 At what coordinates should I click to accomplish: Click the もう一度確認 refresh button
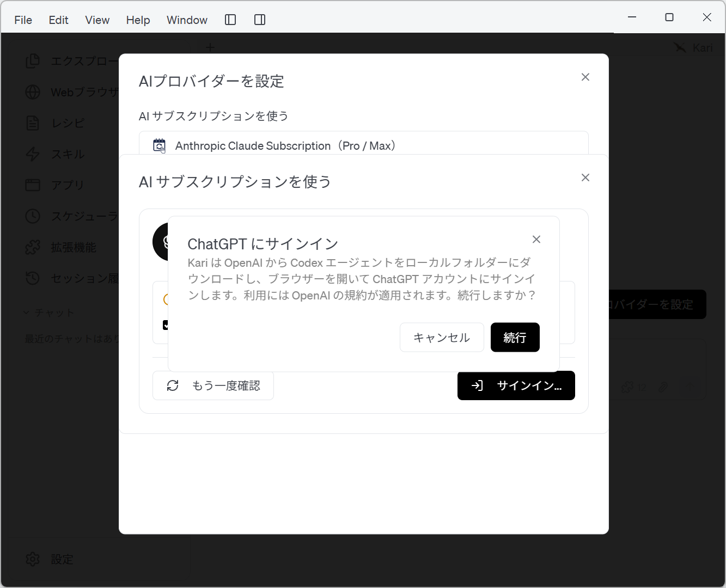click(x=213, y=385)
